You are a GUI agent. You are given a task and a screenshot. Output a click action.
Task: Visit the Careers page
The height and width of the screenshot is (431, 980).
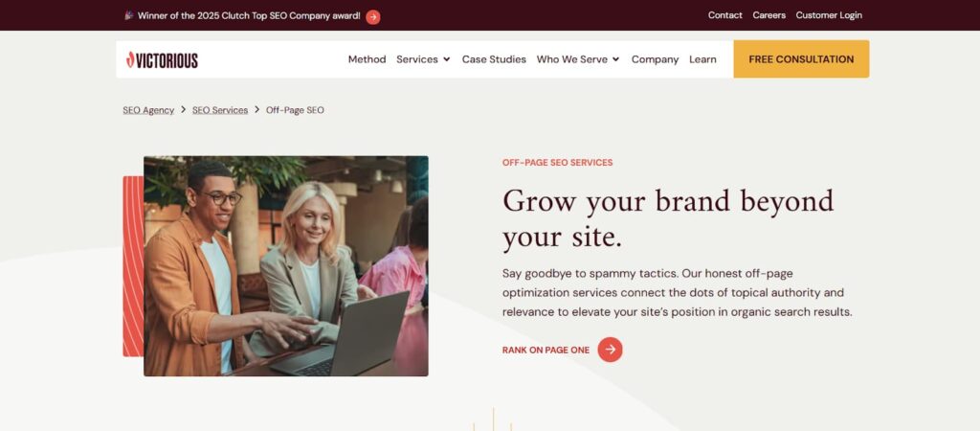[x=768, y=15]
